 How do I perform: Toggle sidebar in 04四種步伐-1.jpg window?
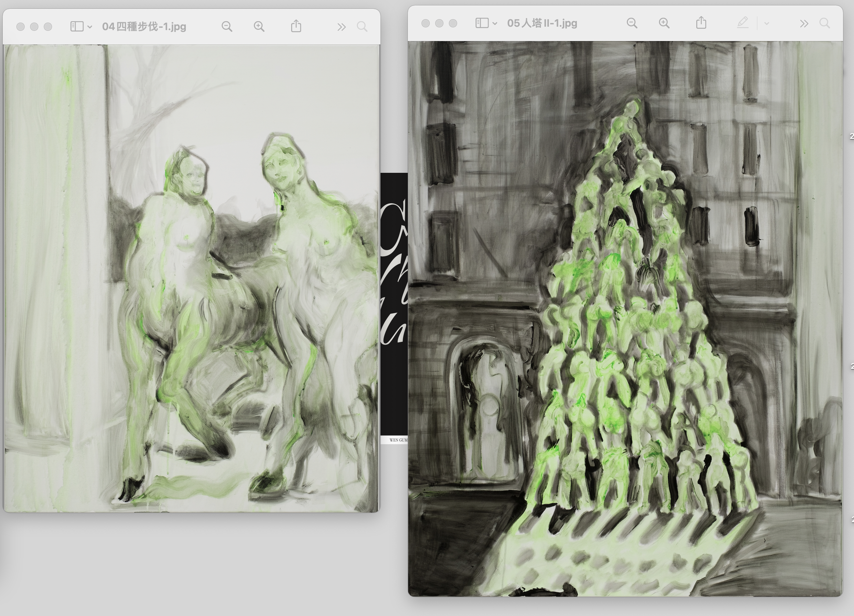point(77,26)
